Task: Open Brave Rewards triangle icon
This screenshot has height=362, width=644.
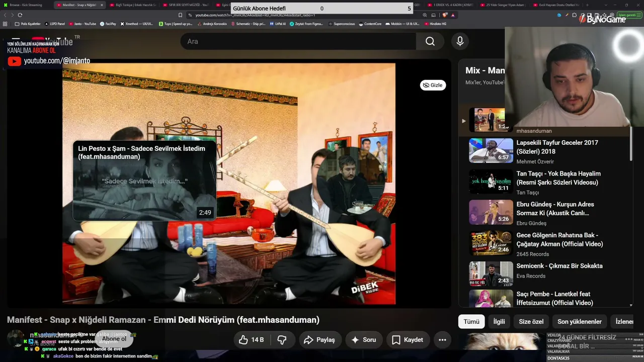Action: pyautogui.click(x=453, y=15)
